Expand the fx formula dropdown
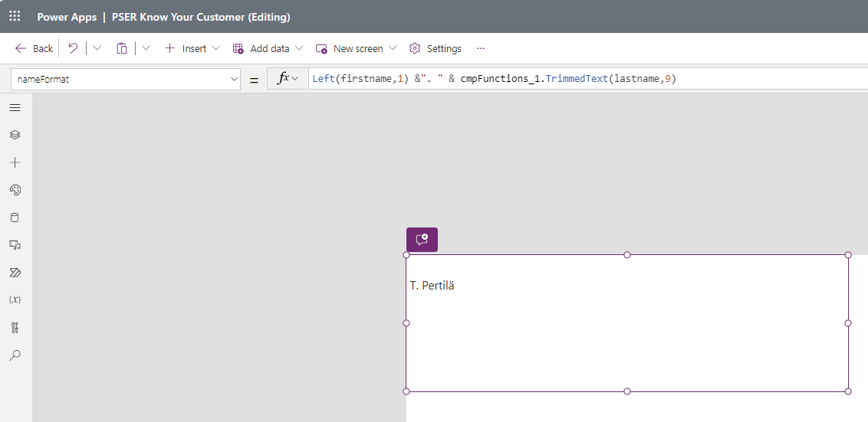This screenshot has height=422, width=868. 287,79
